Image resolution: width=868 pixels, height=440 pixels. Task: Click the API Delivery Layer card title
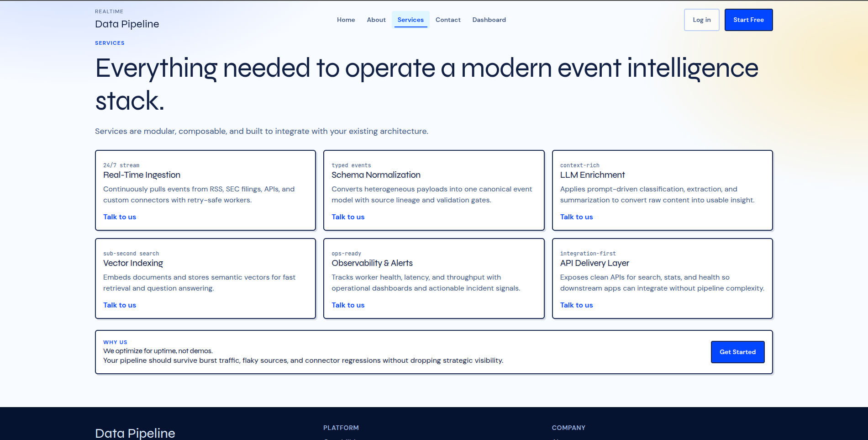click(594, 263)
